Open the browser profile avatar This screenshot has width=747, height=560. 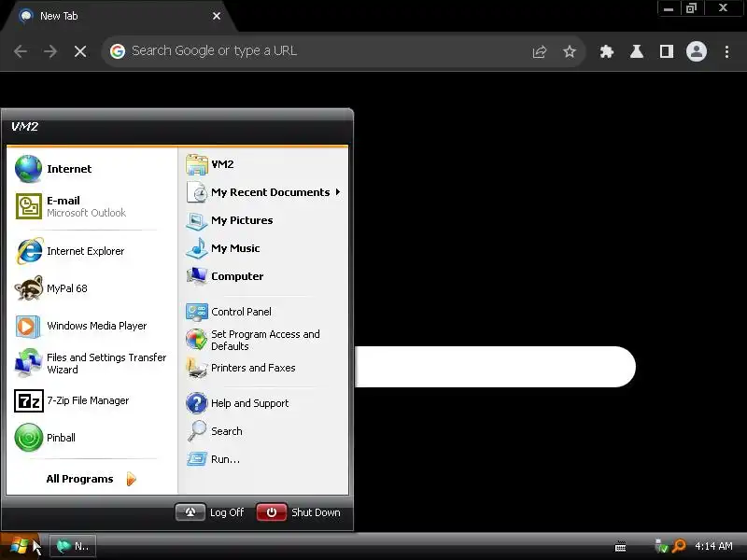pos(696,51)
